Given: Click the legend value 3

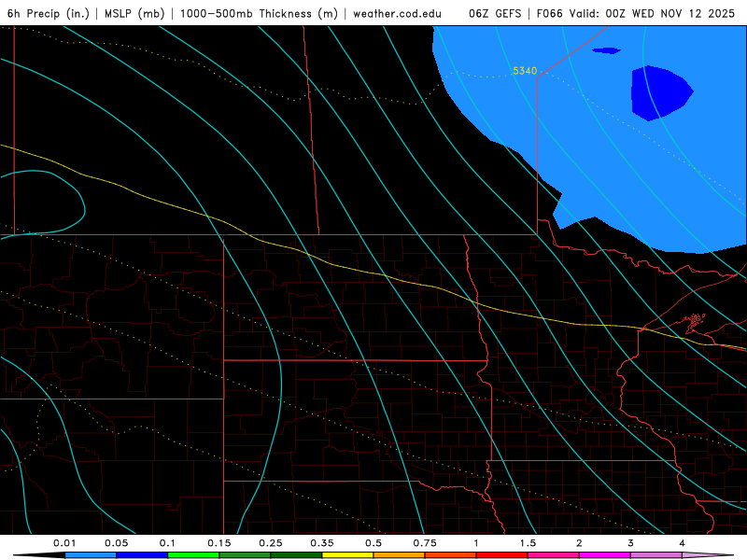Looking at the screenshot, I should pyautogui.click(x=631, y=543).
